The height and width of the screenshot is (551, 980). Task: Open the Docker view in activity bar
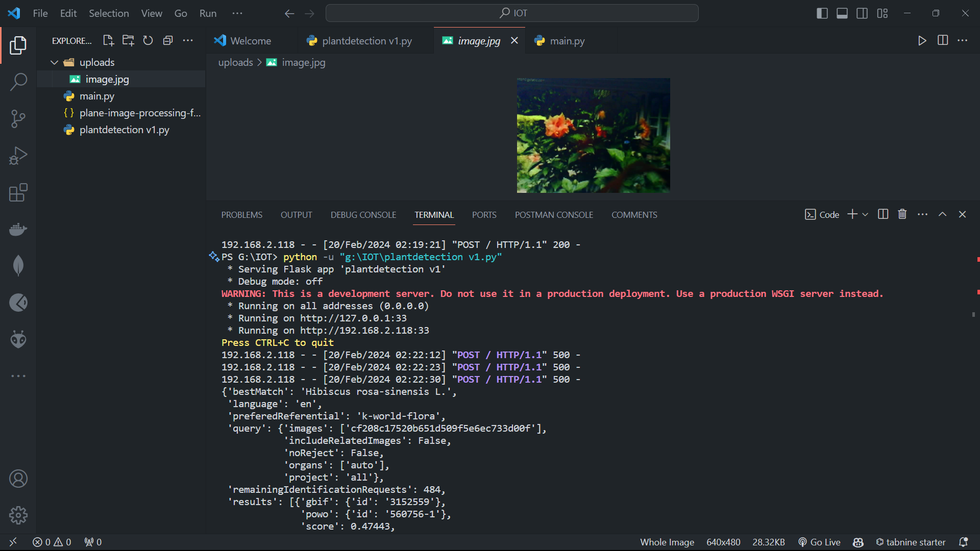pyautogui.click(x=18, y=229)
